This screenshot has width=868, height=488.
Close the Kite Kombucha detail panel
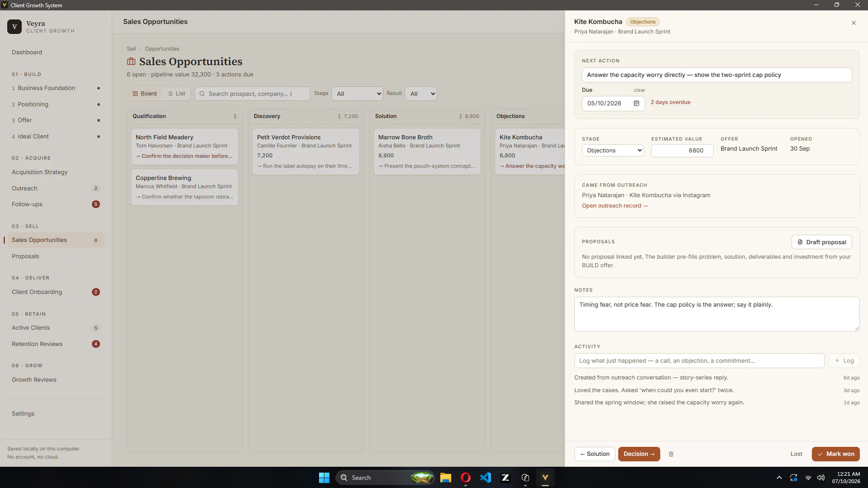[854, 23]
